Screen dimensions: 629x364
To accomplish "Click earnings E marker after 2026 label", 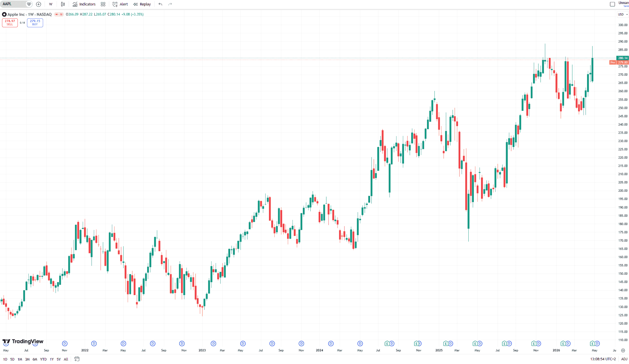I will 563,344.
